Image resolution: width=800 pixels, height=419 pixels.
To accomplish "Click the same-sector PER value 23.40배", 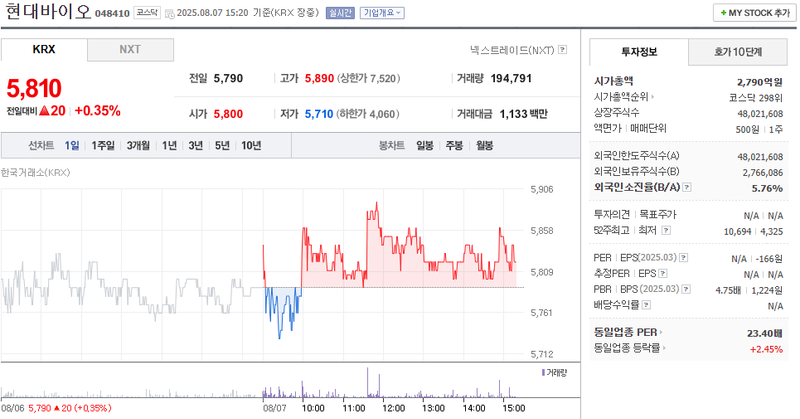I will [765, 333].
